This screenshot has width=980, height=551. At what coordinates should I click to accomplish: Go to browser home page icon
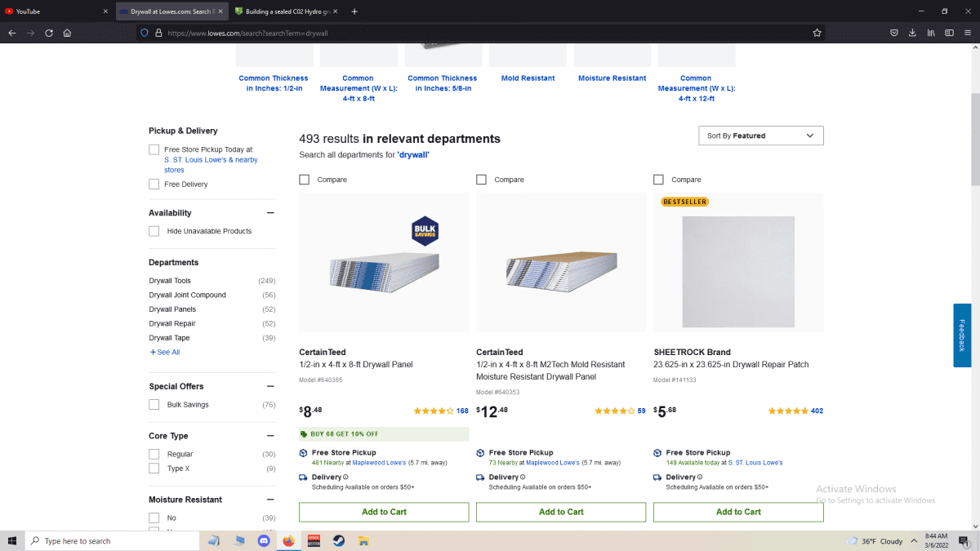click(67, 33)
